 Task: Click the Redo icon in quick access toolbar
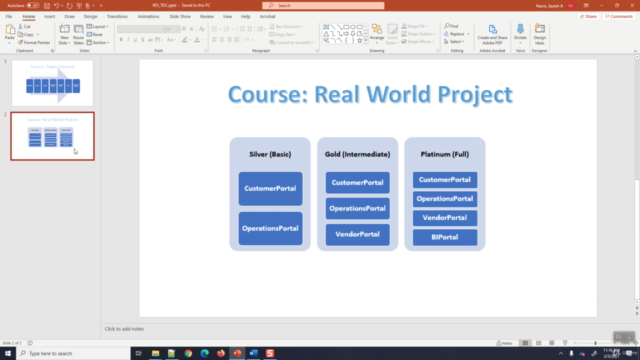(x=69, y=6)
